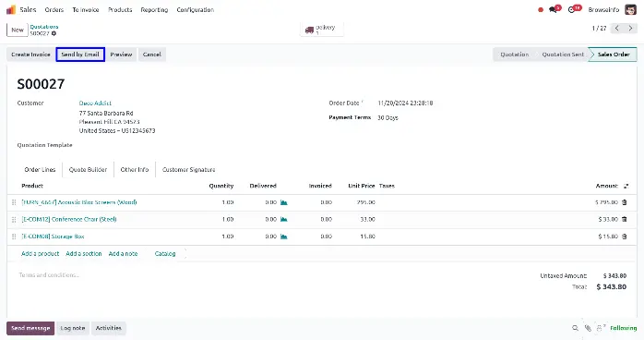Switch to the Order Lines tab
Image resolution: width=644 pixels, height=340 pixels.
tap(40, 169)
